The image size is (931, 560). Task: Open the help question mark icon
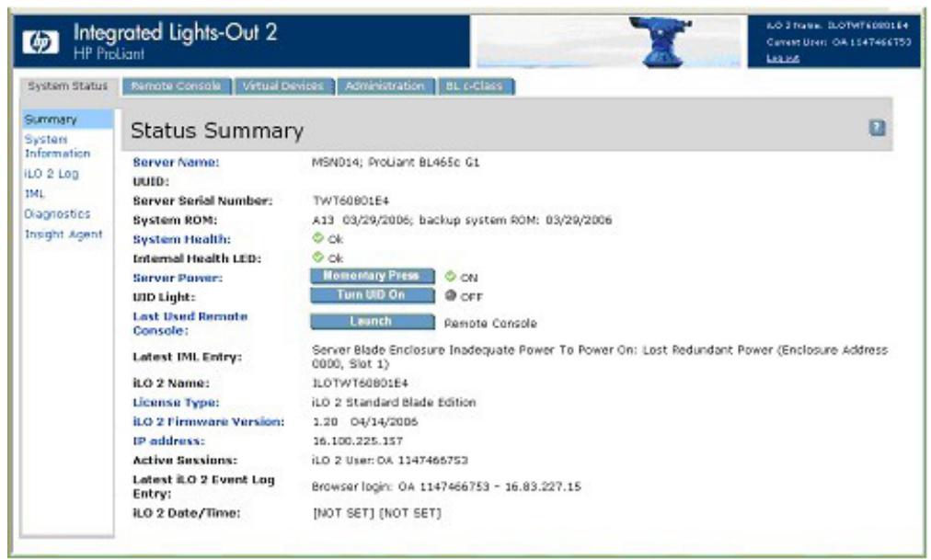pyautogui.click(x=877, y=128)
